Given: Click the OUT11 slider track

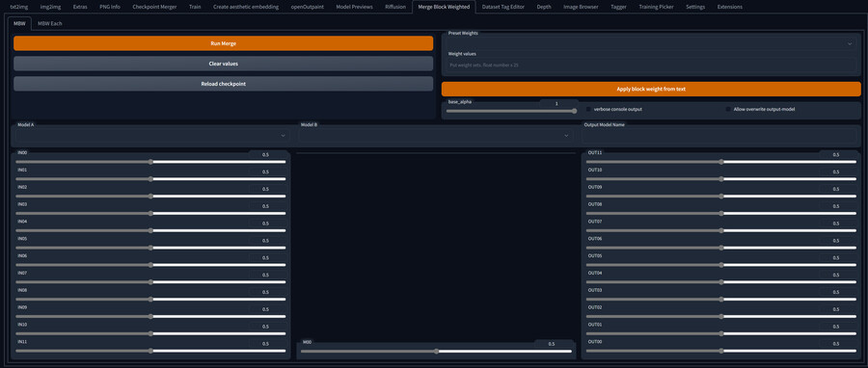Looking at the screenshot, I should (721, 162).
